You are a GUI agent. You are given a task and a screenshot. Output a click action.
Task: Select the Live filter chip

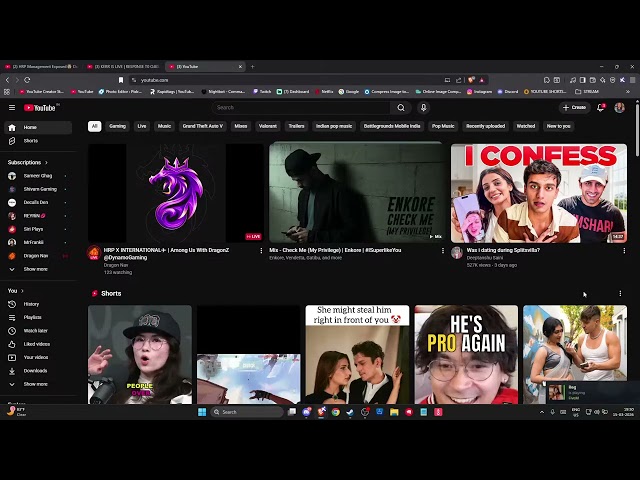coord(142,126)
